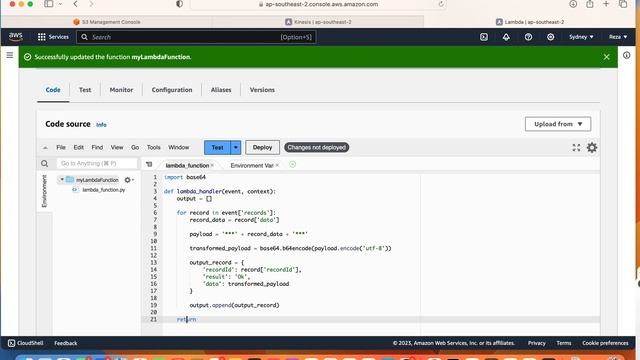Switch to the Test tab
640x360 pixels.
point(85,90)
